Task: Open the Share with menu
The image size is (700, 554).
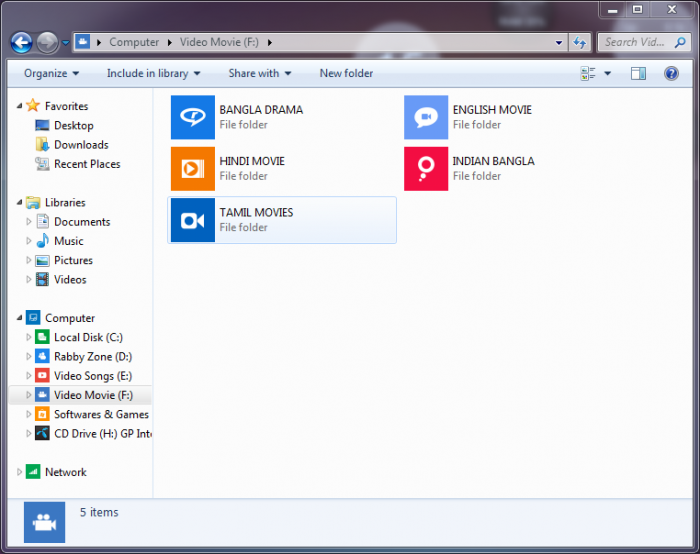Action: pos(259,73)
